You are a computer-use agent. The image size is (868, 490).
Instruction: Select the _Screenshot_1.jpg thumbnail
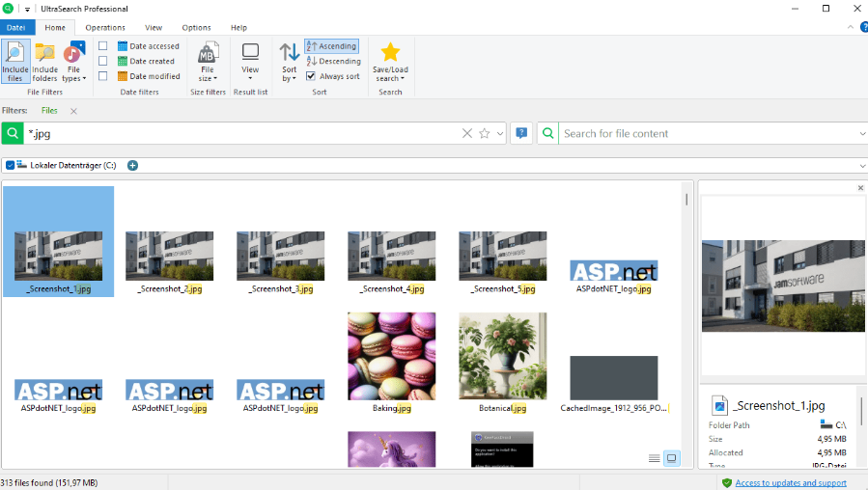point(58,256)
